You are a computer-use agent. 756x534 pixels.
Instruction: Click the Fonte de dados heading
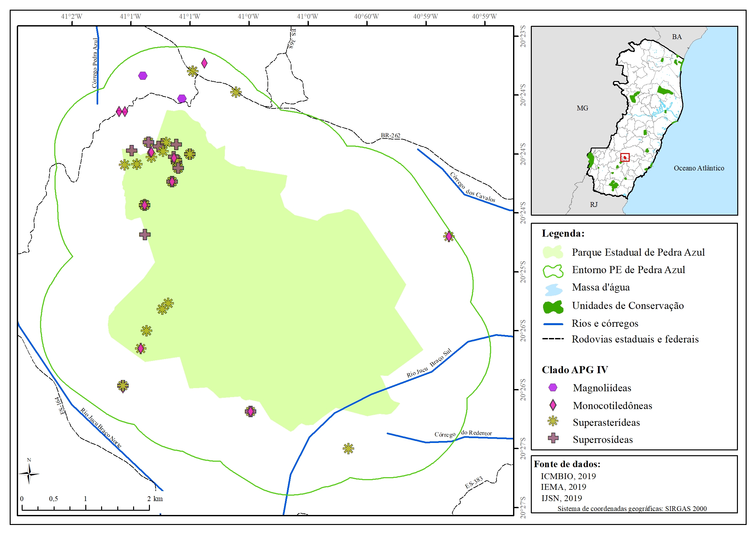pyautogui.click(x=567, y=464)
